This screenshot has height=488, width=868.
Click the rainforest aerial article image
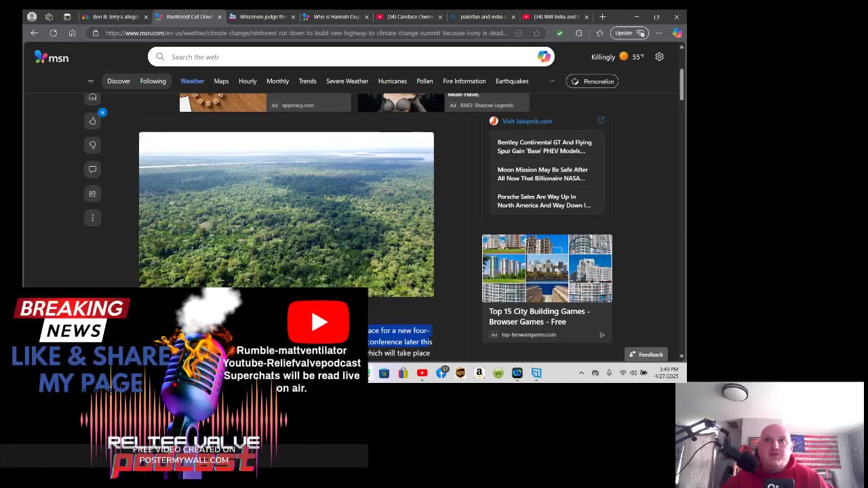[286, 214]
